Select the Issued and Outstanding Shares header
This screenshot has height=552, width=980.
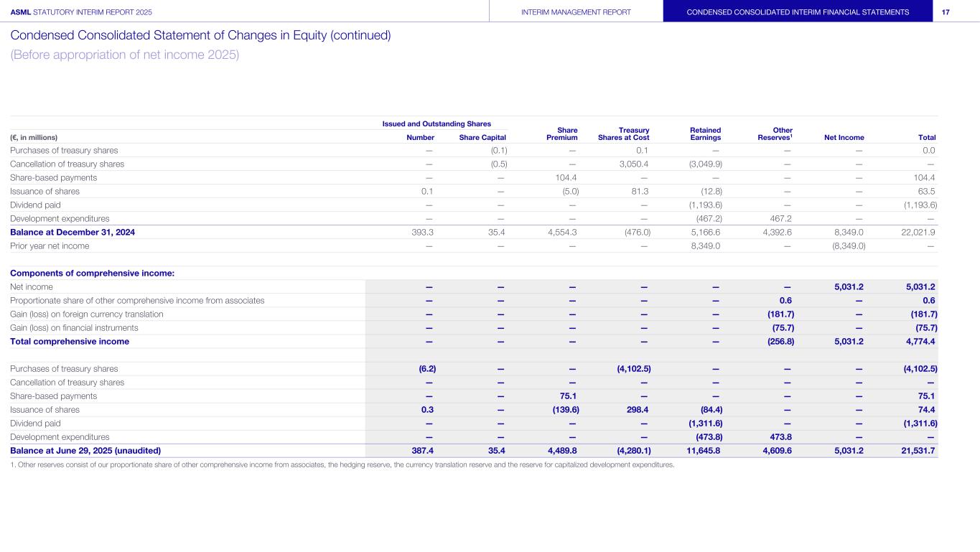pos(436,123)
